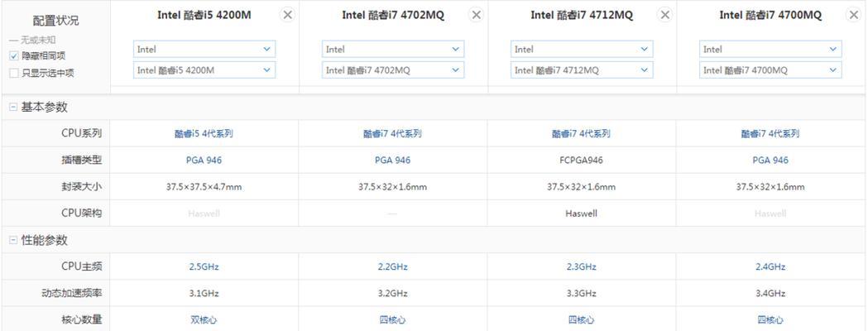Open model dropdown showing 酷睿i7 4700MQ
The image size is (868, 331).
click(770, 70)
